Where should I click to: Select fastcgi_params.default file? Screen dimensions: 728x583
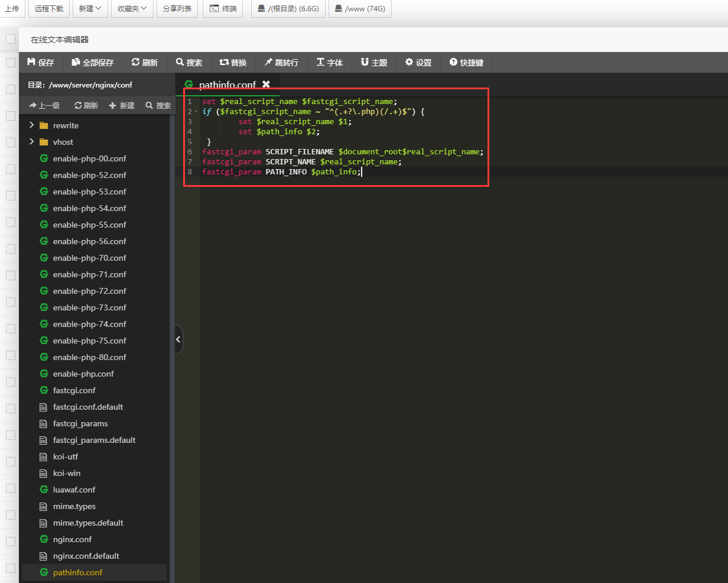point(95,440)
